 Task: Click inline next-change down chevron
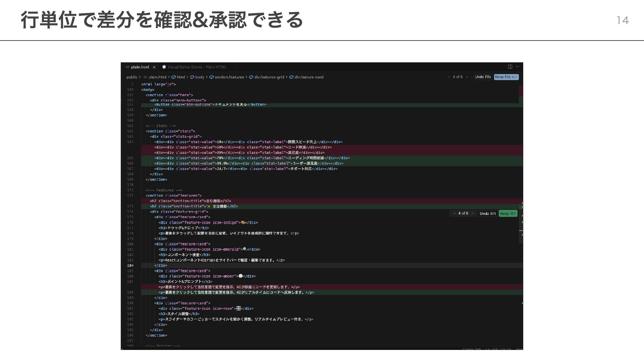point(473,214)
